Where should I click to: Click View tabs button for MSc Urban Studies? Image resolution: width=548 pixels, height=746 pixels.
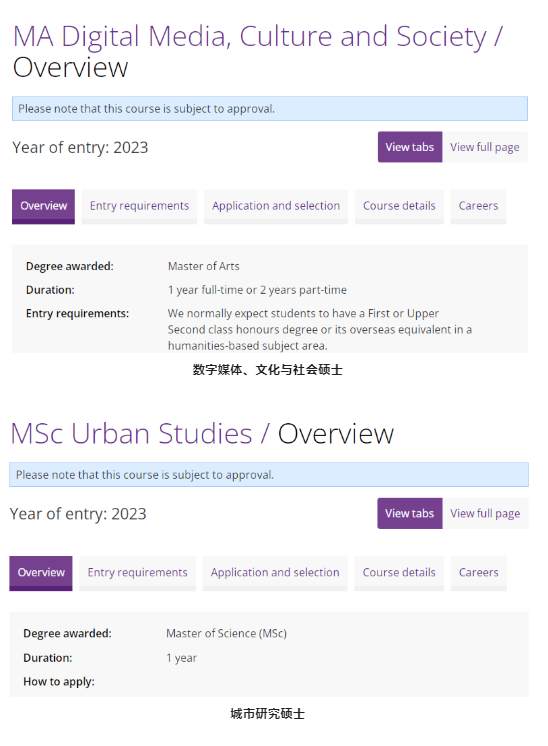click(x=410, y=513)
